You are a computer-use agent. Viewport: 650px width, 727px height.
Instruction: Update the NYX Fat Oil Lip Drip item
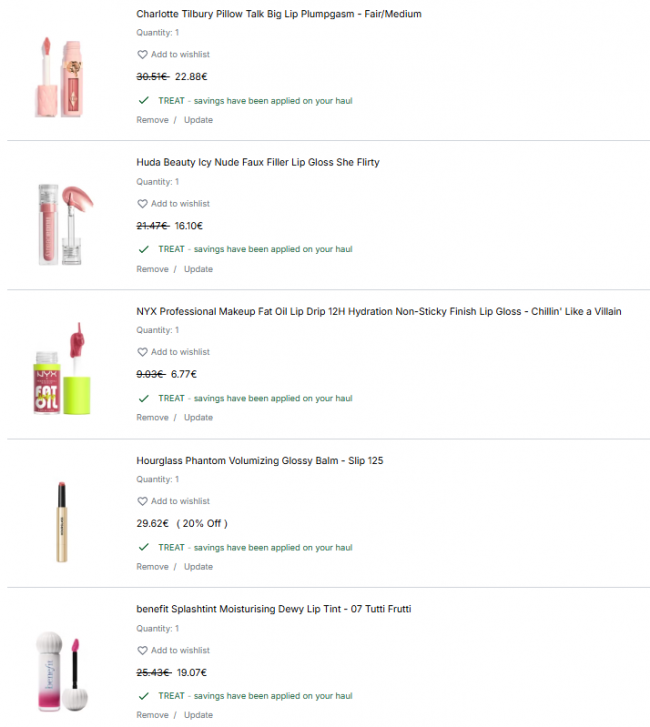[x=198, y=417]
